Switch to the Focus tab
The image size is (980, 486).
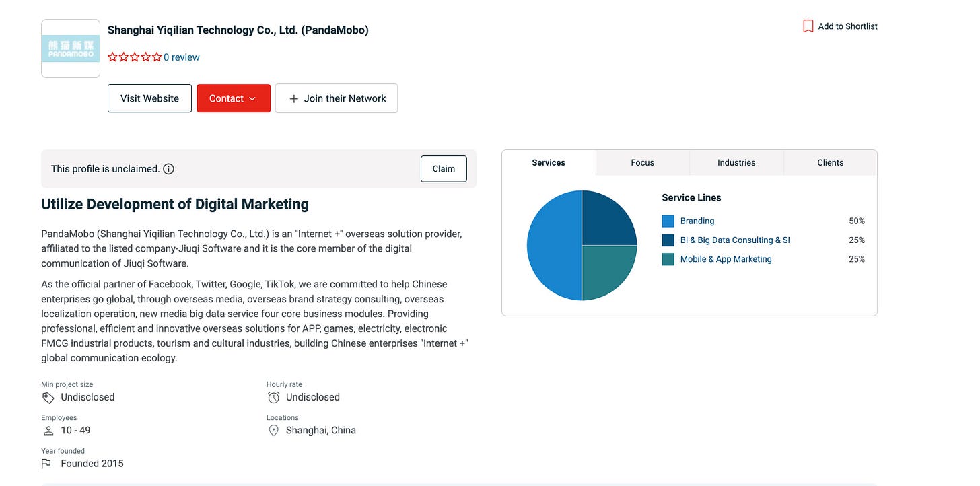pyautogui.click(x=643, y=162)
